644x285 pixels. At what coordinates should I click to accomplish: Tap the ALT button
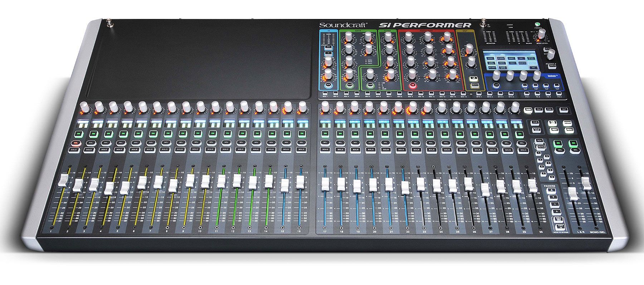coord(564,109)
